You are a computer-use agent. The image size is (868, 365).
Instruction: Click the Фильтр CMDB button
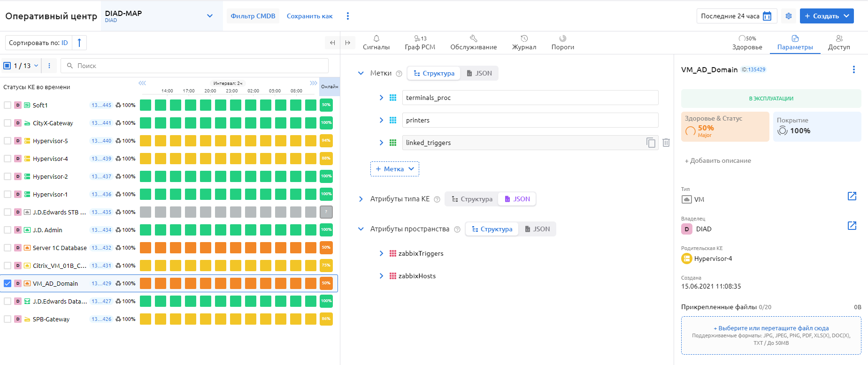click(x=253, y=16)
